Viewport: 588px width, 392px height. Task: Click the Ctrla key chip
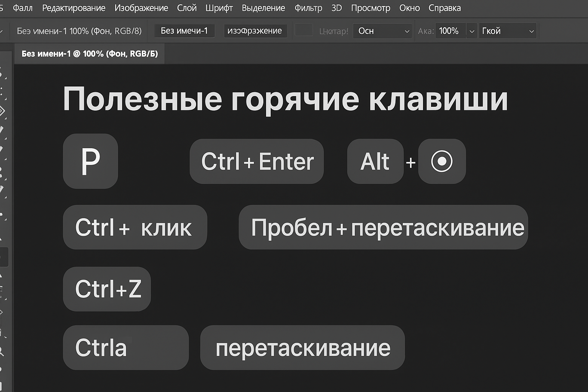(126, 348)
